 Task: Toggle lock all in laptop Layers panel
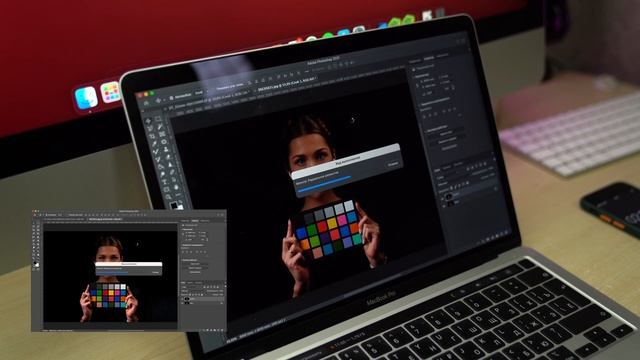(x=467, y=183)
